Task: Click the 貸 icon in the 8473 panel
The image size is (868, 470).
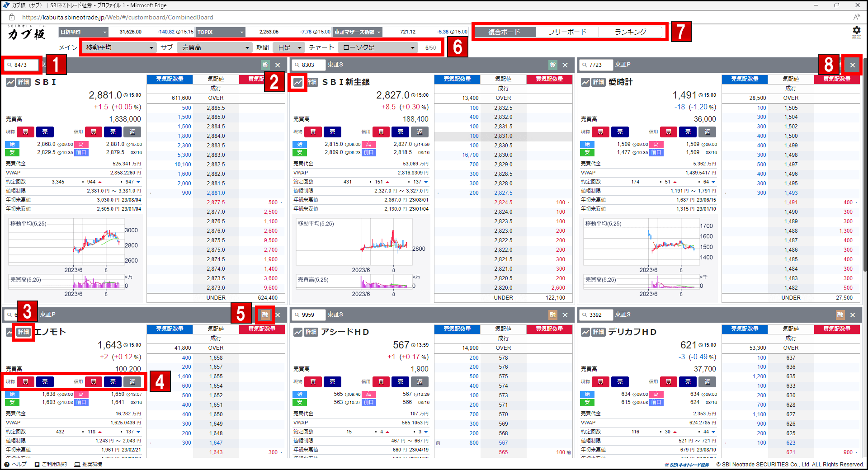Action: pos(265,65)
